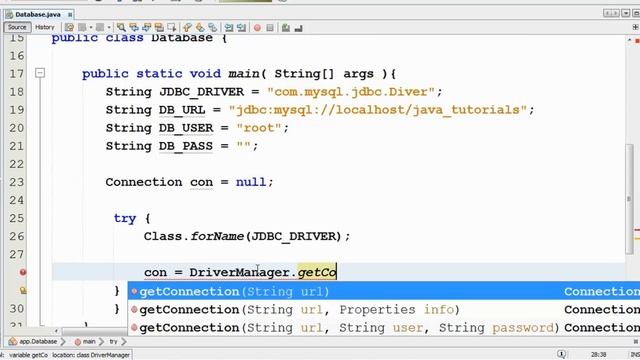Click the Stop Macro Recording icon

tap(270, 28)
